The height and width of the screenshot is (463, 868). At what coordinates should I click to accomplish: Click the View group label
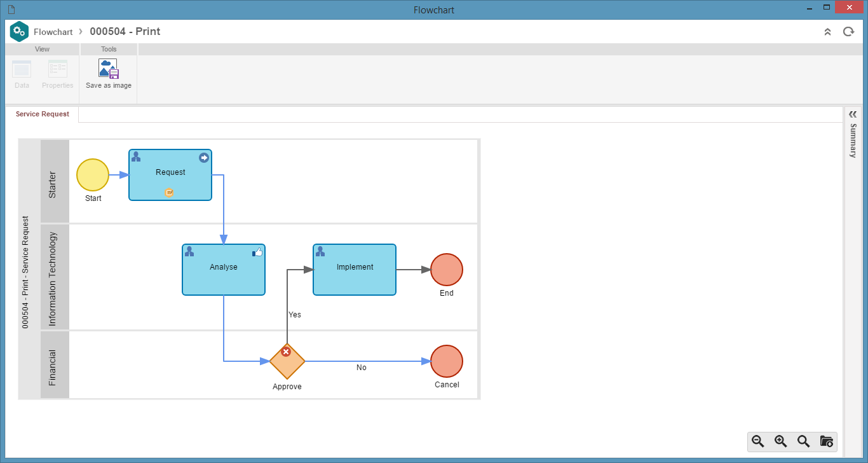pyautogui.click(x=42, y=49)
